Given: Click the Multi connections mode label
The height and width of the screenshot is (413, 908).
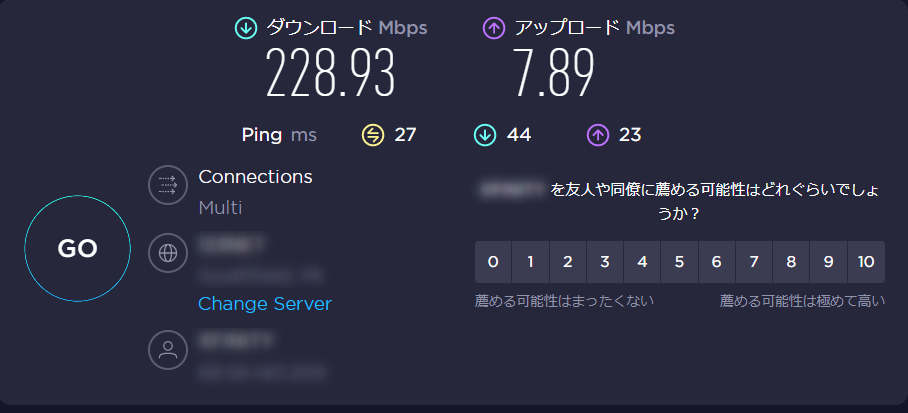Looking at the screenshot, I should tap(220, 208).
